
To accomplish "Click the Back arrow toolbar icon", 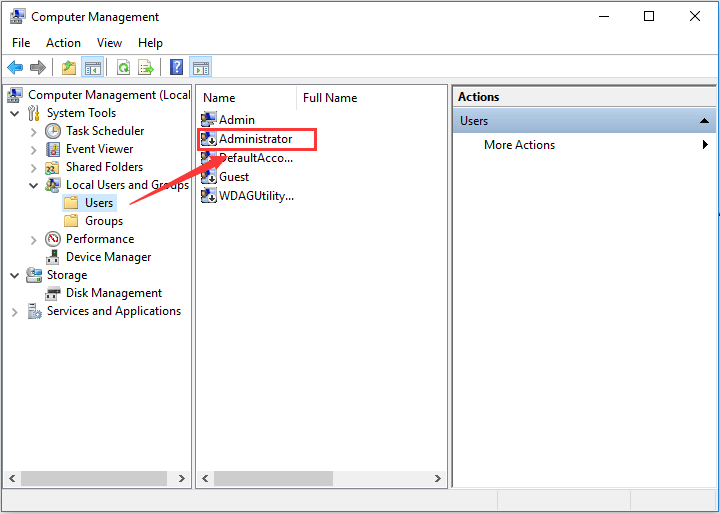I will click(x=15, y=67).
